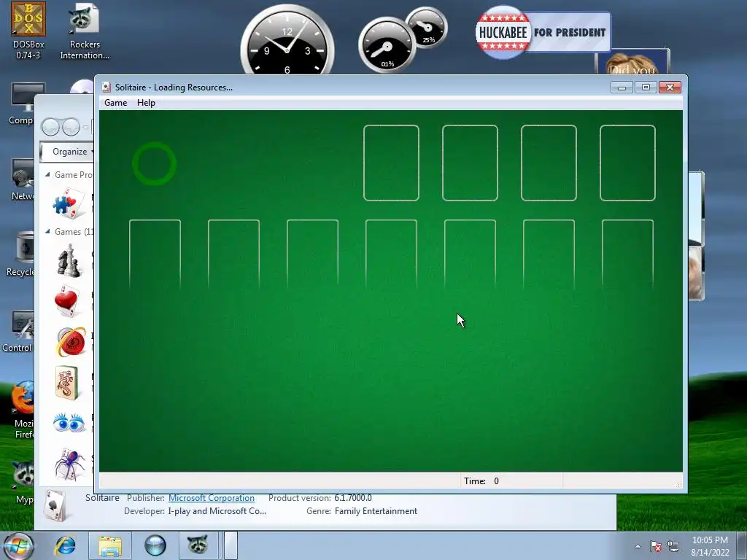The image size is (747, 560).
Task: Click the Forward button in Games Explorer
Action: pyautogui.click(x=71, y=127)
